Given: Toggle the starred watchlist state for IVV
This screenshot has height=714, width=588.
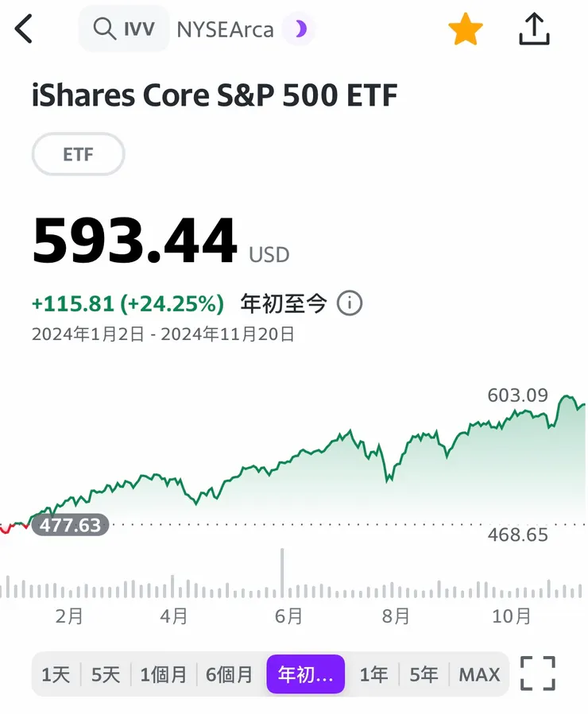Looking at the screenshot, I should point(466,29).
